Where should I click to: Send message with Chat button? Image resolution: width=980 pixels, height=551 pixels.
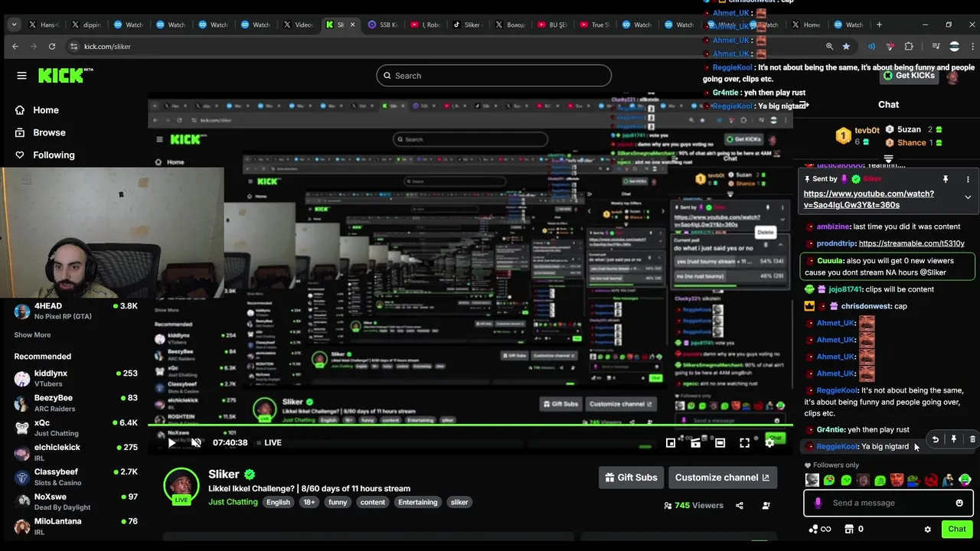coord(957,529)
